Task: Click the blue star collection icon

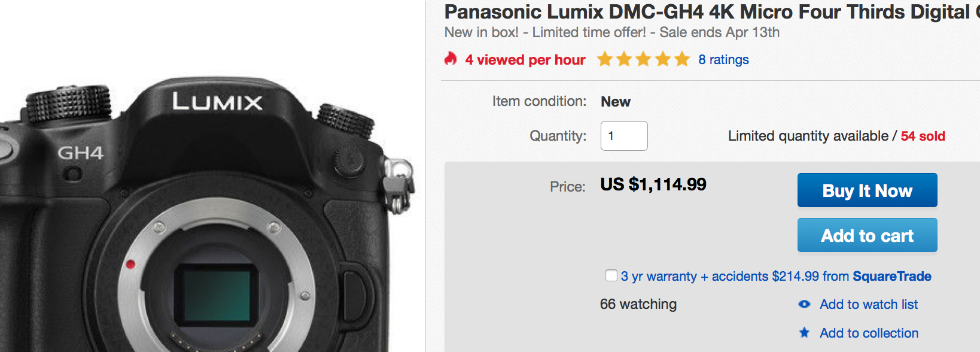Action: click(804, 333)
